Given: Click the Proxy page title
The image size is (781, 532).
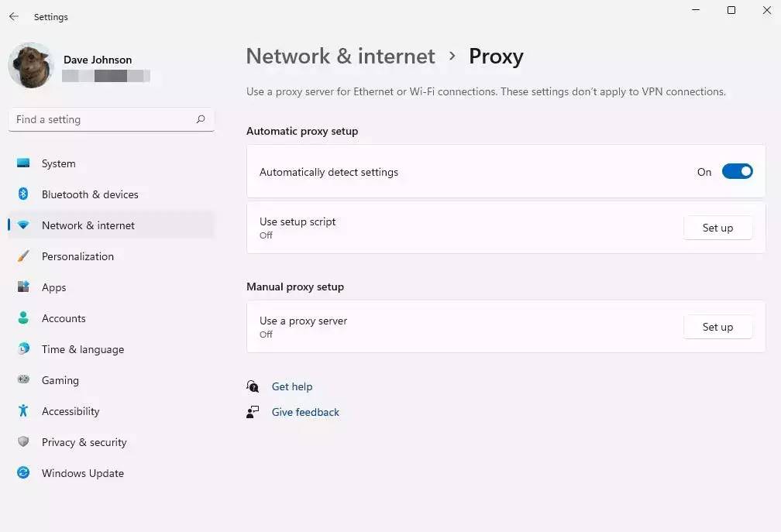Looking at the screenshot, I should click(x=496, y=57).
